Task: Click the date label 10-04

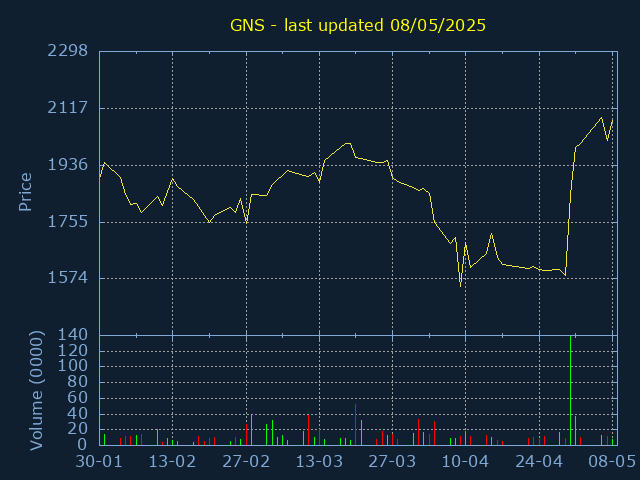Action: 465,462
